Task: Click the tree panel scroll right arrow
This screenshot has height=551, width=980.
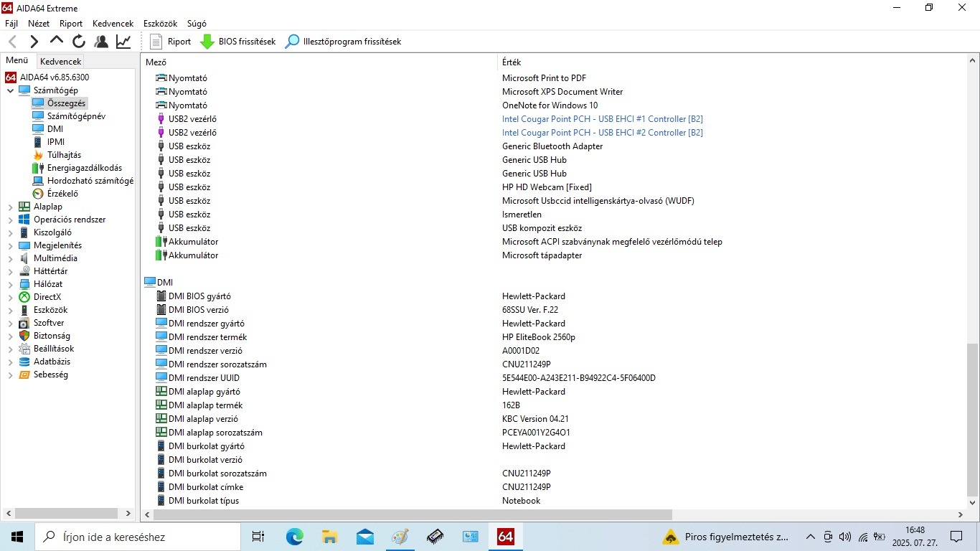Action: click(128, 514)
